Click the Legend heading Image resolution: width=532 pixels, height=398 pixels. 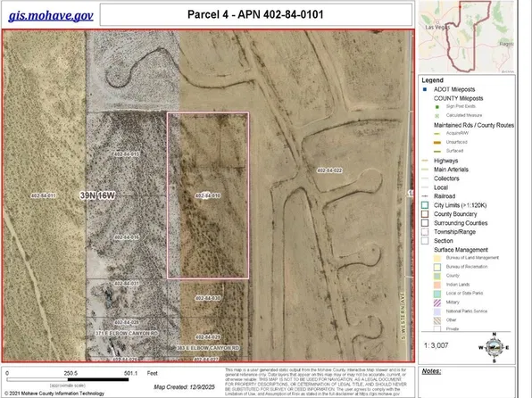pyautogui.click(x=432, y=80)
